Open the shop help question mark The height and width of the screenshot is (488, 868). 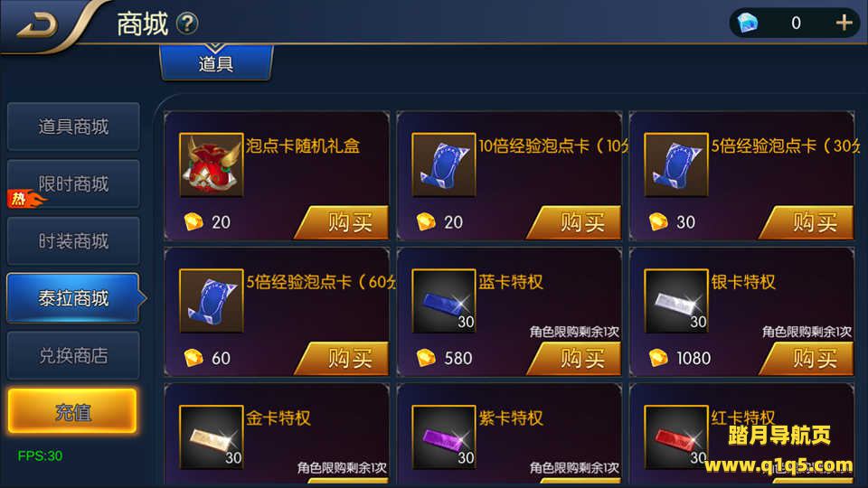[187, 23]
